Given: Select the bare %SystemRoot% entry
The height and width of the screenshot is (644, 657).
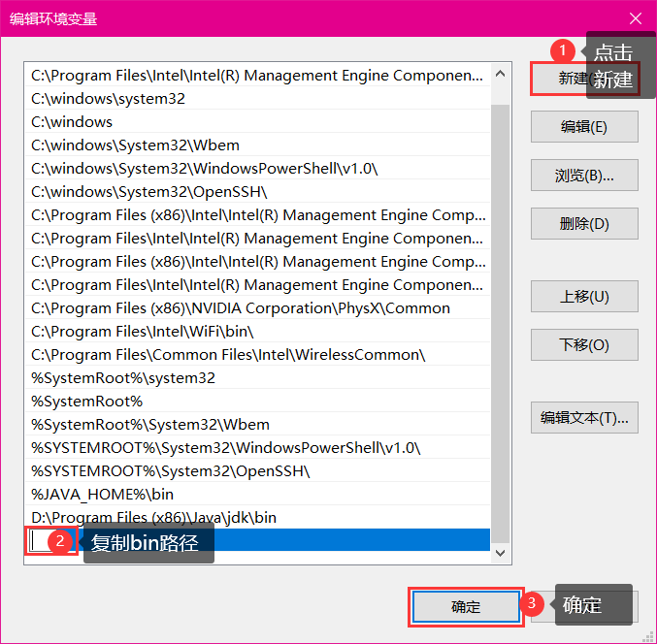Looking at the screenshot, I should click(257, 402).
